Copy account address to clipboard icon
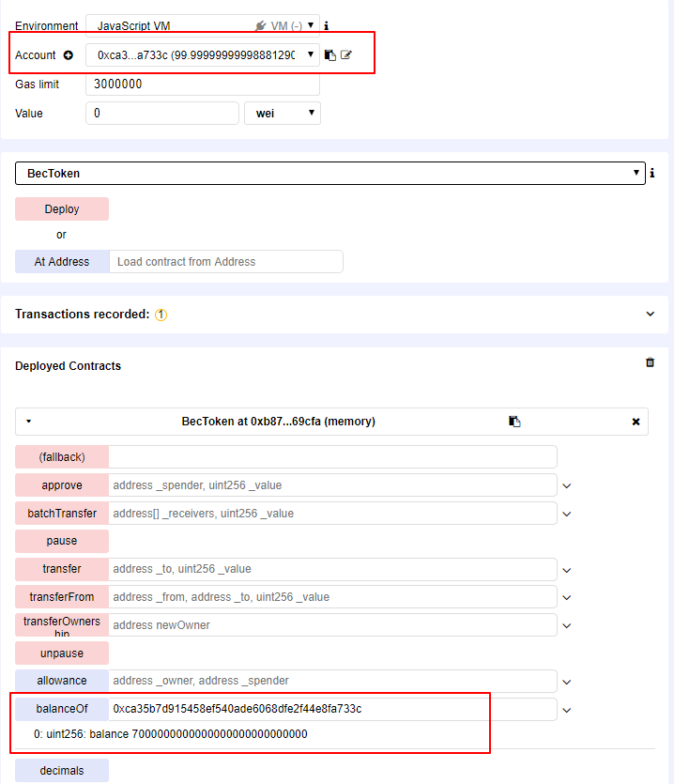Viewport: 674px width, 784px height. point(330,55)
